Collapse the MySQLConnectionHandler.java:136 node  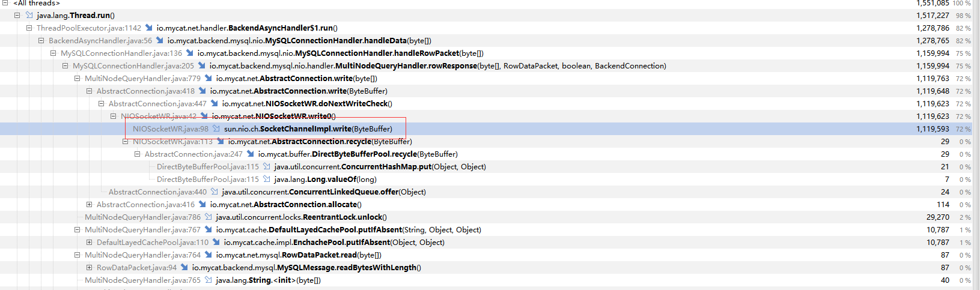click(53, 53)
